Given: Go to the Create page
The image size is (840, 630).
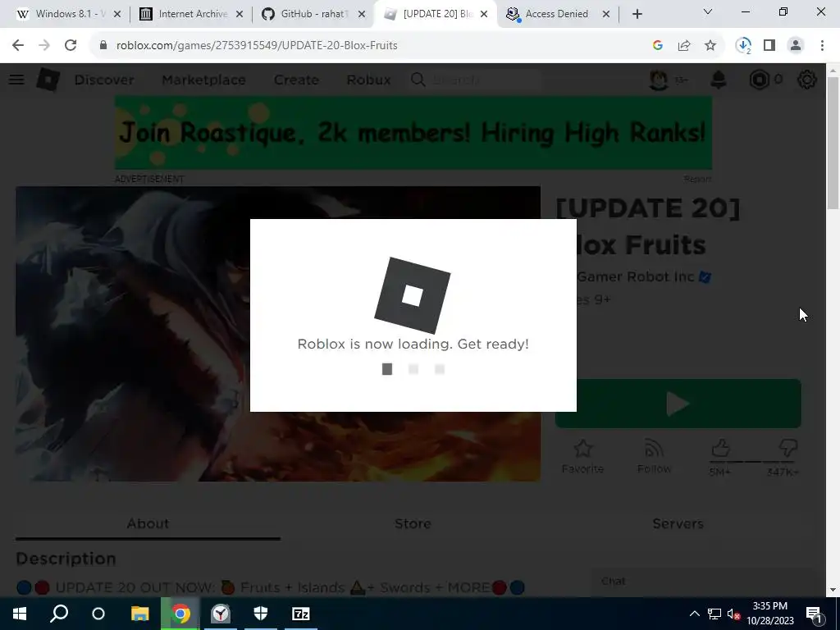Looking at the screenshot, I should click(296, 80).
